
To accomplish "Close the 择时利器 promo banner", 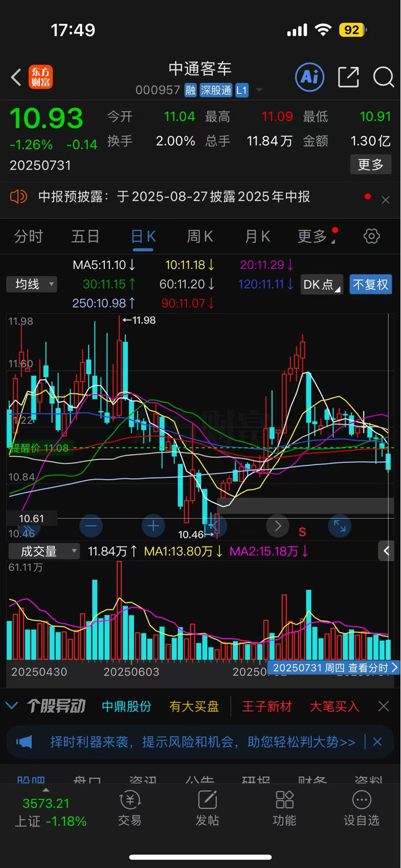I will pyautogui.click(x=378, y=741).
